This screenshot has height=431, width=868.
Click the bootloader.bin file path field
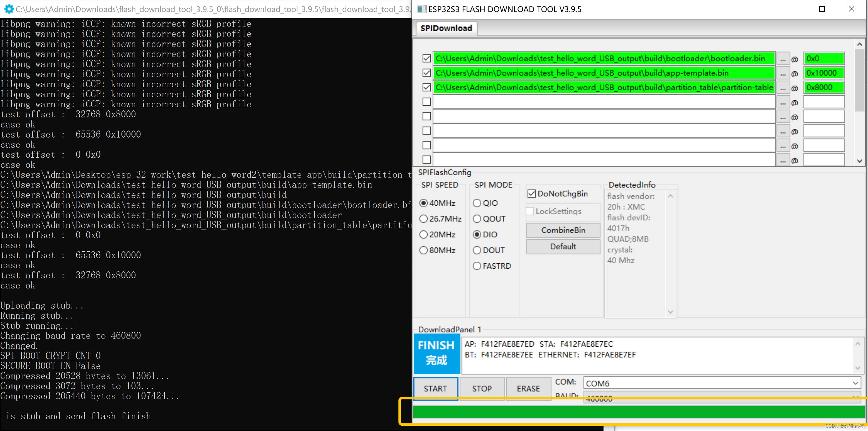(x=604, y=59)
